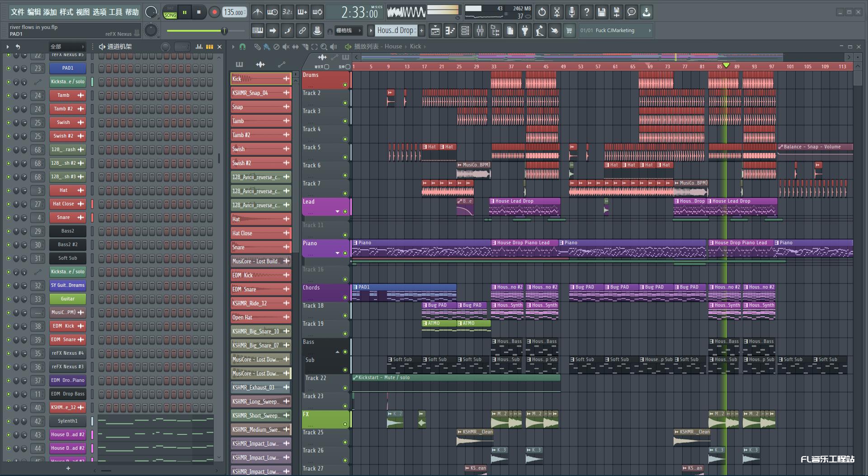Toggle typing keyboard to piano icon
The width and height of the screenshot is (868, 476).
[258, 31]
